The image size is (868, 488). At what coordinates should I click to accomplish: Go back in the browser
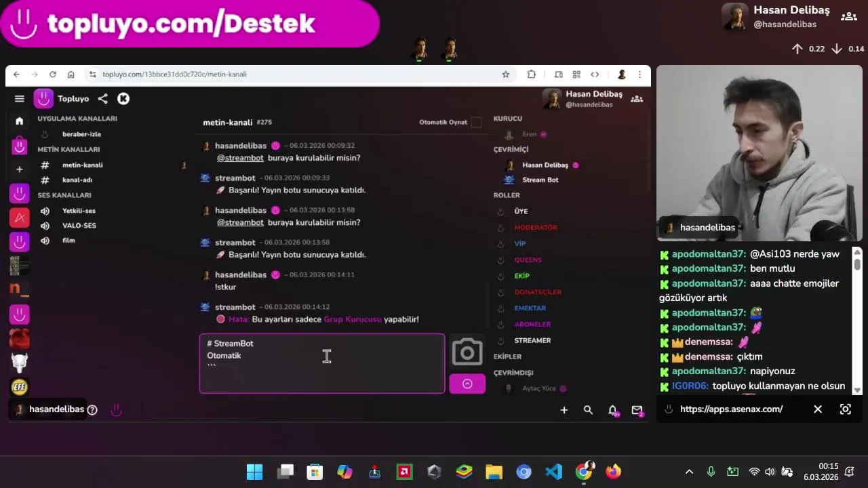16,75
